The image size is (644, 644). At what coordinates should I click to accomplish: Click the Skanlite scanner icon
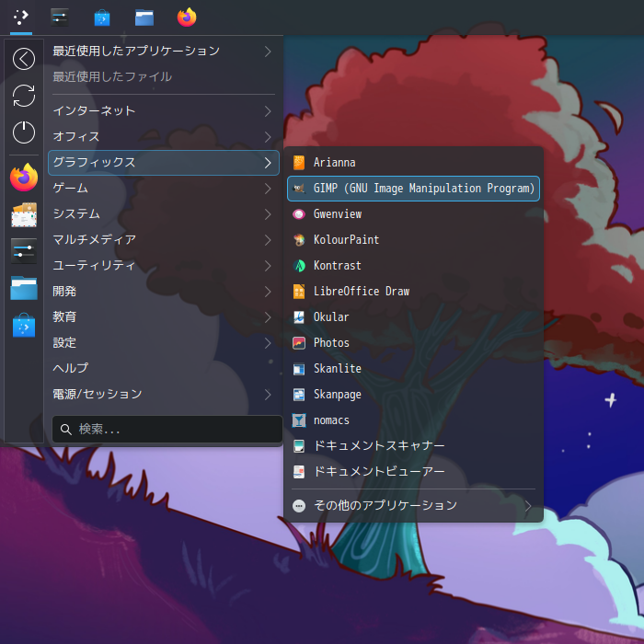tap(299, 369)
